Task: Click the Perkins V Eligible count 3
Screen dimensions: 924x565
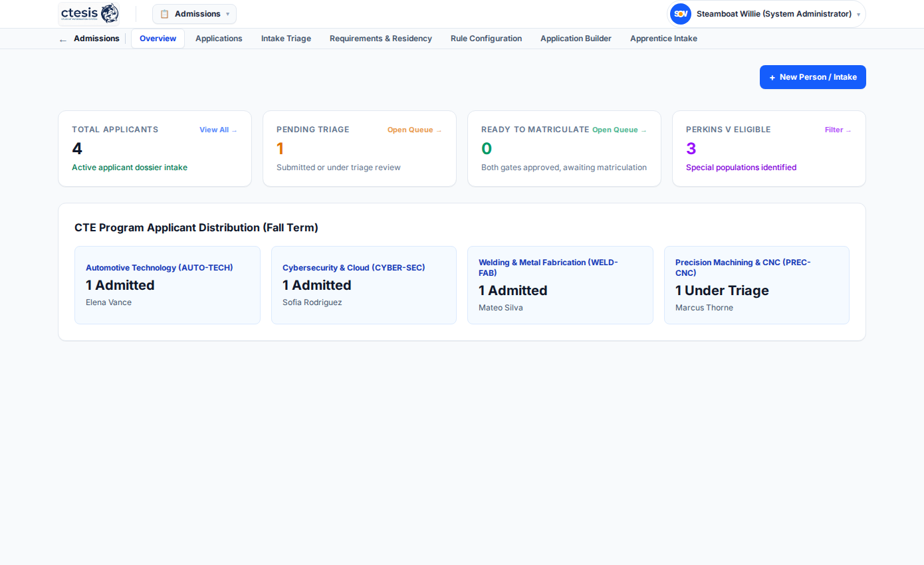Action: 691,149
